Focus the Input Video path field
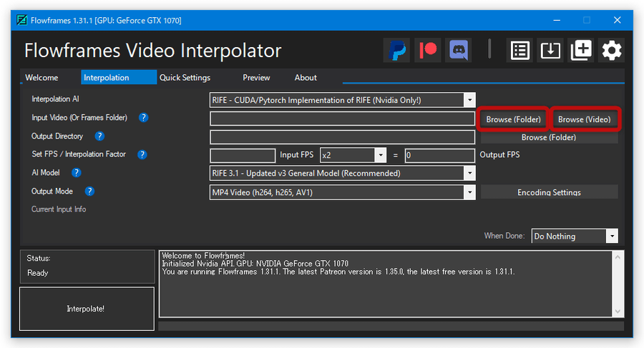The image size is (644, 348). point(342,119)
